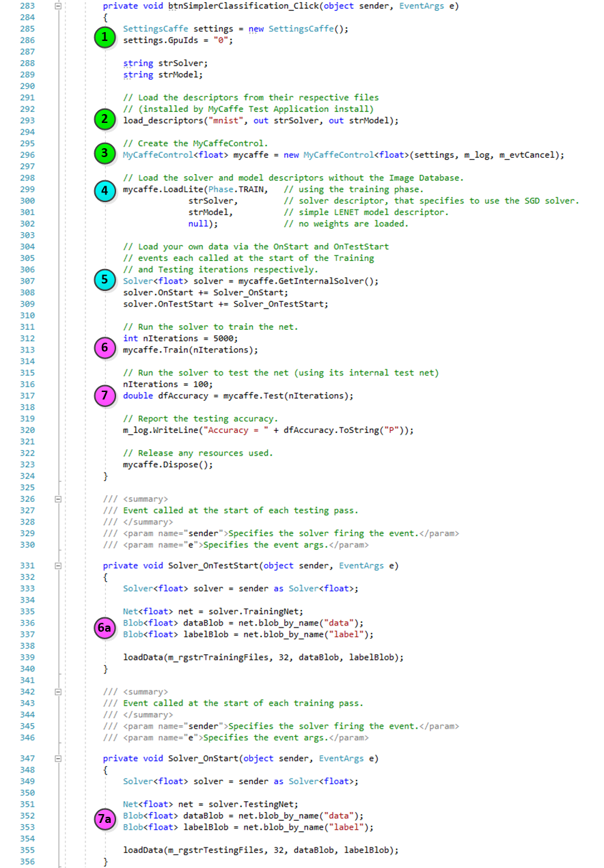Click 'Event called at the start of each testing pass.'

241,510
